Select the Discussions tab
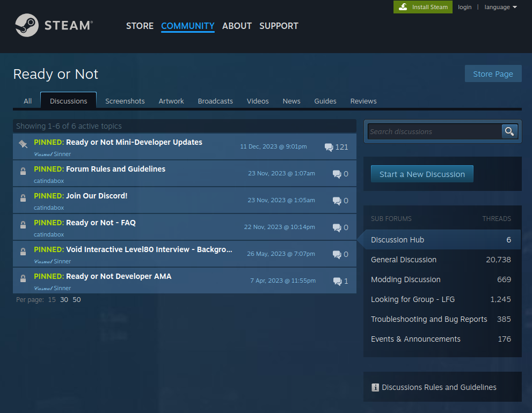 (x=69, y=100)
